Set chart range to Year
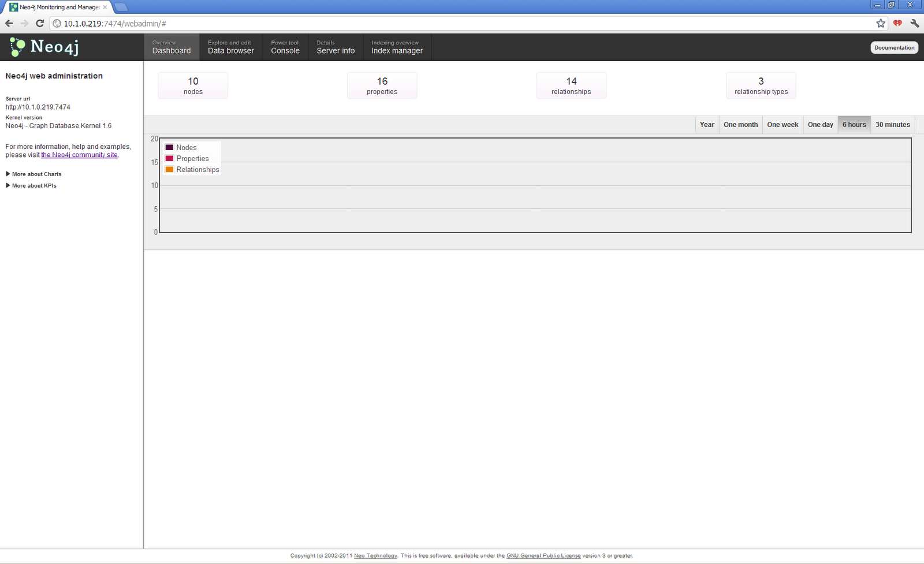The height and width of the screenshot is (564, 924). (707, 125)
